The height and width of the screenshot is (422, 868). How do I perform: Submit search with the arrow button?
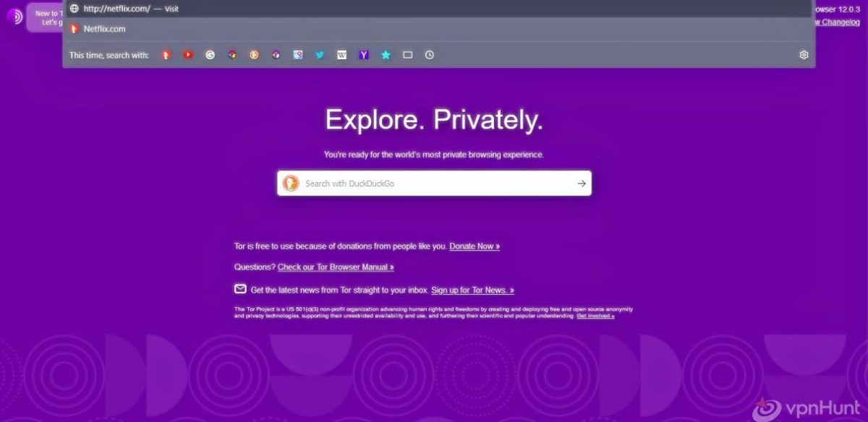coord(582,184)
